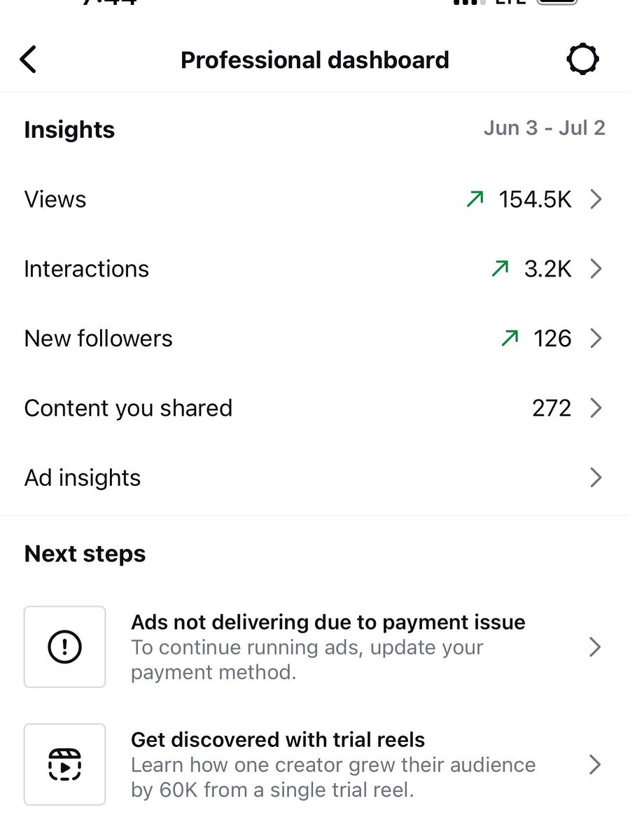Open the settings gear icon
Screen dimensions: 630x840
pos(582,59)
